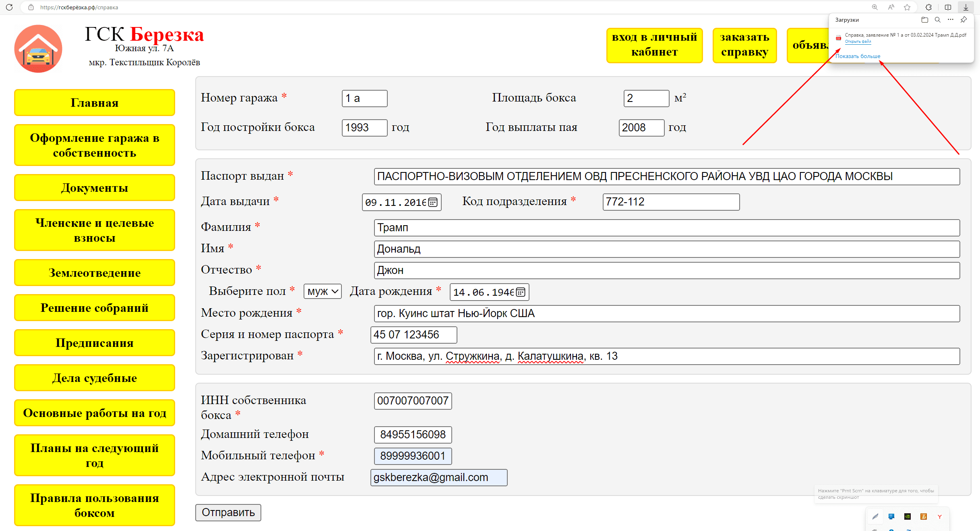Click the orange Java tray icon
Viewport: 980px width, 531px height.
click(924, 516)
